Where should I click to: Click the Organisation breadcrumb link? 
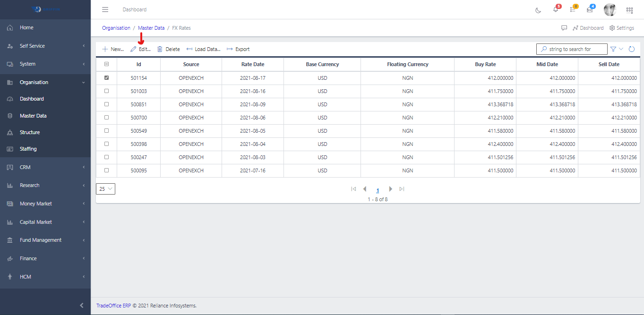click(x=116, y=28)
